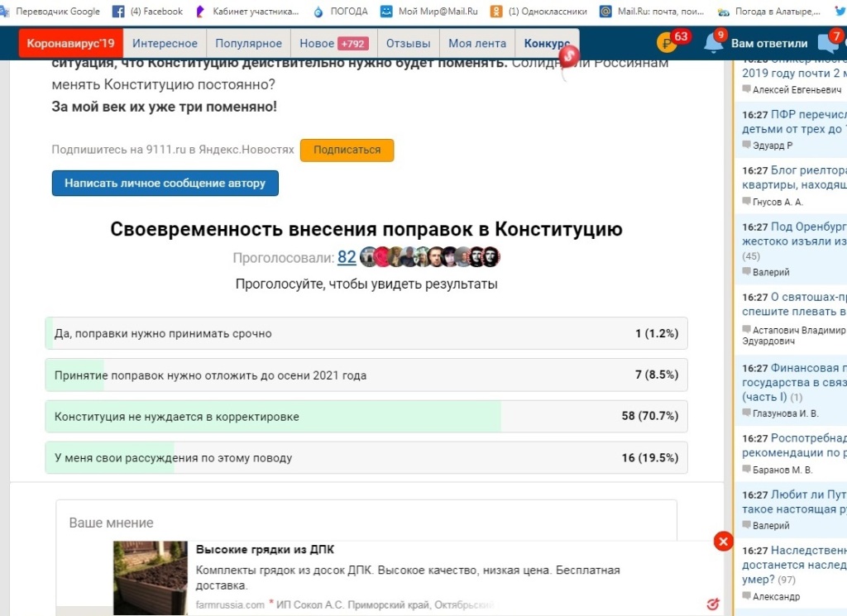Click the Mail.Ru почта bookmark icon

point(605,12)
